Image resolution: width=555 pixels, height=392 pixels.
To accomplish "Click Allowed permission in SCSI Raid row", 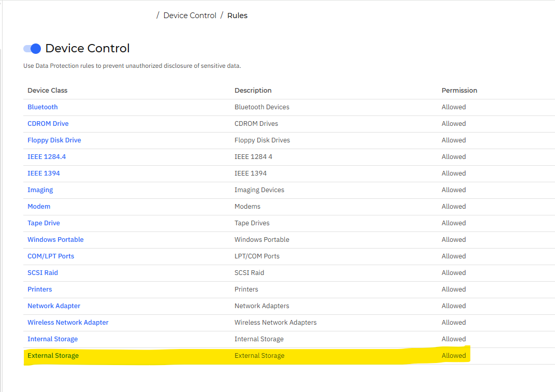I will 454,273.
